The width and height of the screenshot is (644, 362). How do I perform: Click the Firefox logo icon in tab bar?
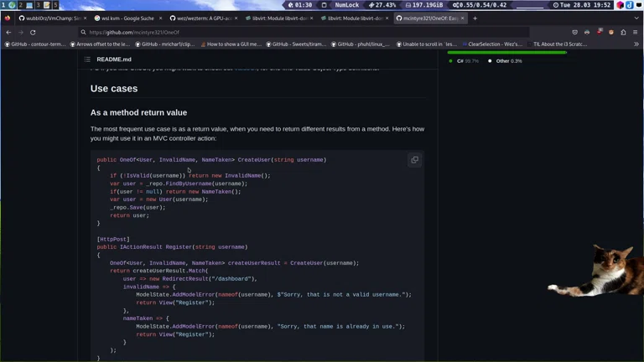click(x=7, y=18)
